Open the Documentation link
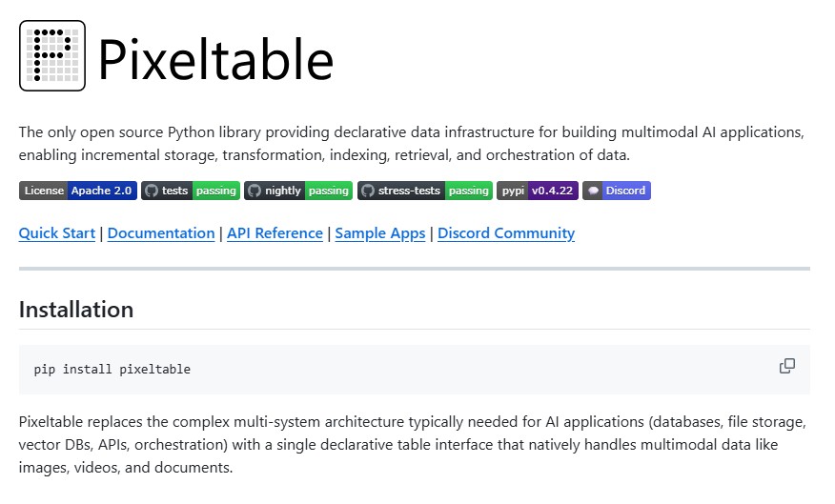Viewport: 835px width, 504px height. pyautogui.click(x=161, y=233)
